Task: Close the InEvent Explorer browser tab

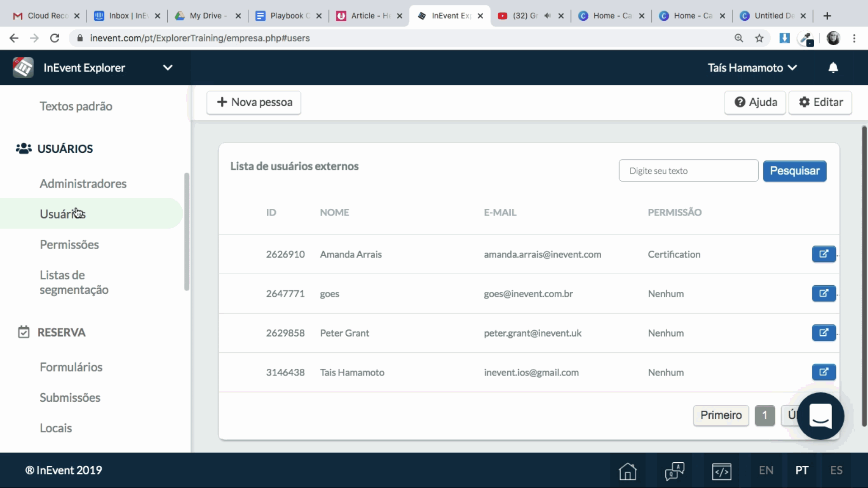Action: [x=480, y=16]
